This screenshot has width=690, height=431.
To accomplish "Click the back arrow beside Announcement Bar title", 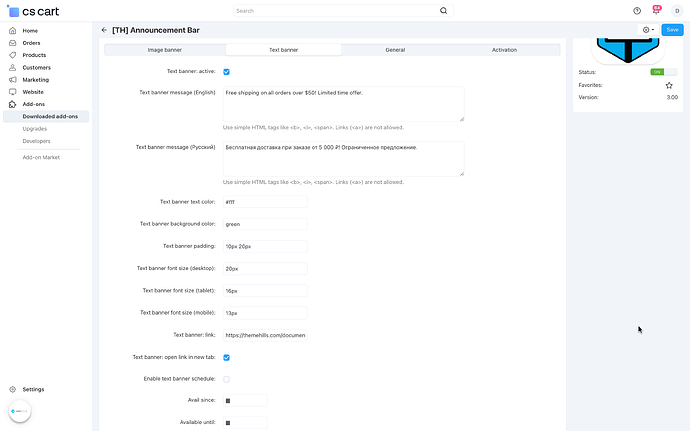I will (104, 30).
